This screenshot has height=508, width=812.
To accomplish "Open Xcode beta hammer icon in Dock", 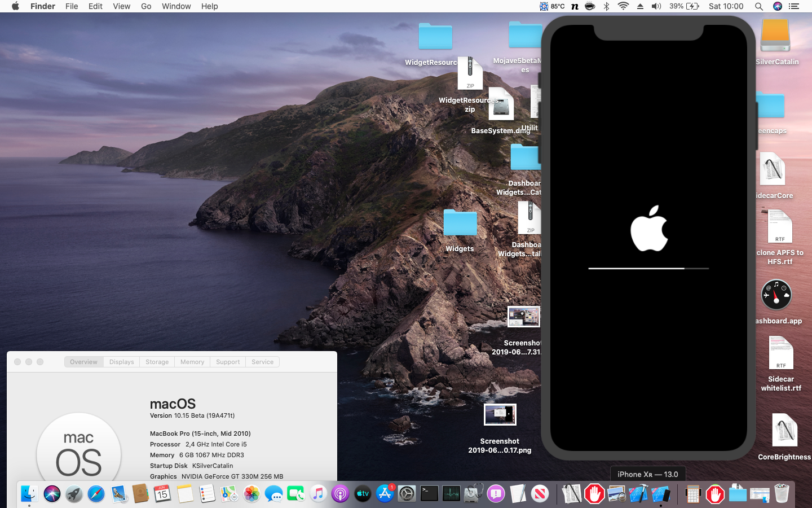I will 638,494.
